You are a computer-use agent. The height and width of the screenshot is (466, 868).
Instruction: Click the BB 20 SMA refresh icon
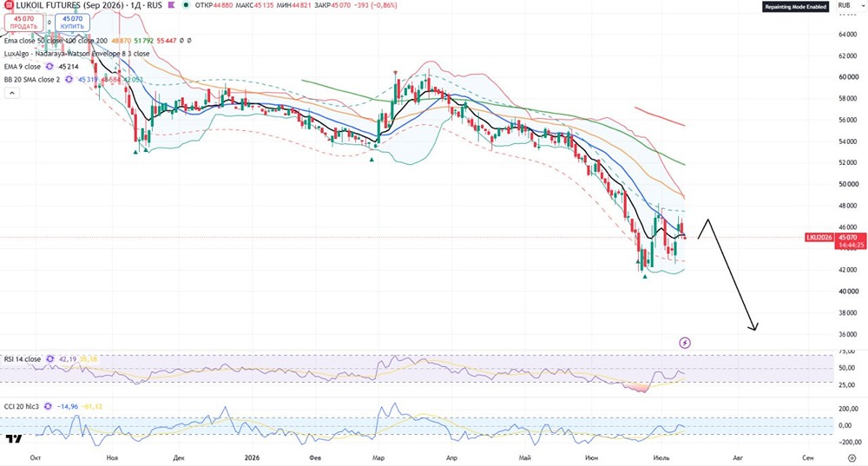tap(69, 80)
